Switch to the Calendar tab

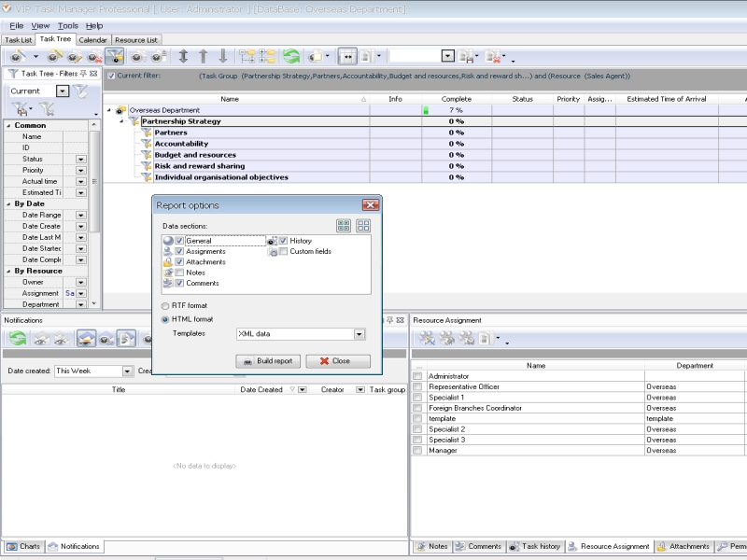pos(92,40)
